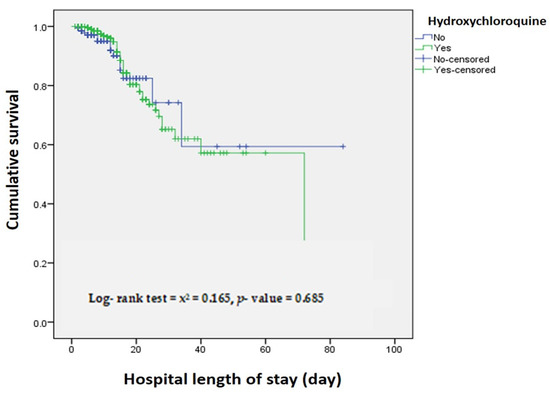Click the 0.0 y-axis tick label
This screenshot has height=393, width=550.
(41, 323)
